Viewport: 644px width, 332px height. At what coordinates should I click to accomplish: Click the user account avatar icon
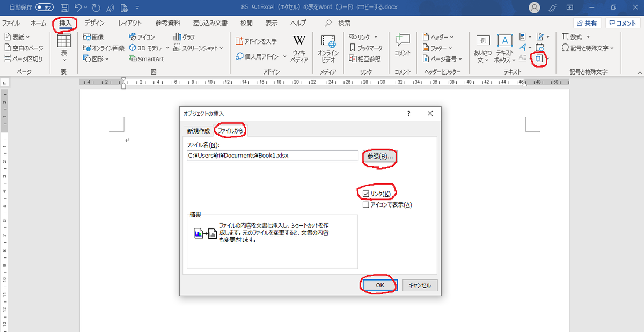coord(535,8)
